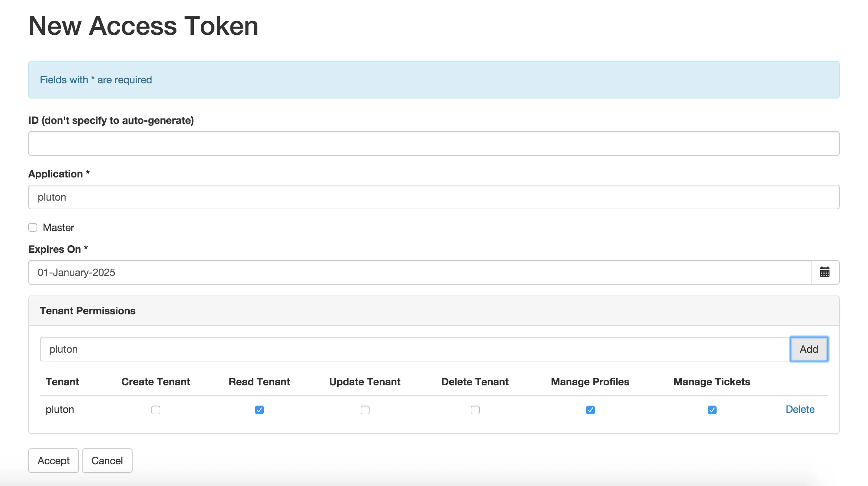Tick Create Tenant for pluton

pyautogui.click(x=156, y=410)
